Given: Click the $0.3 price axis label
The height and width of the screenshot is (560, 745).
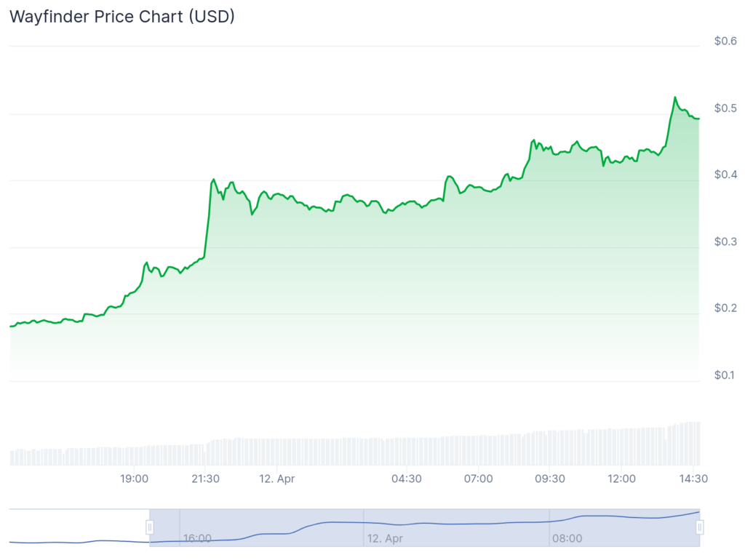Looking at the screenshot, I should [725, 241].
